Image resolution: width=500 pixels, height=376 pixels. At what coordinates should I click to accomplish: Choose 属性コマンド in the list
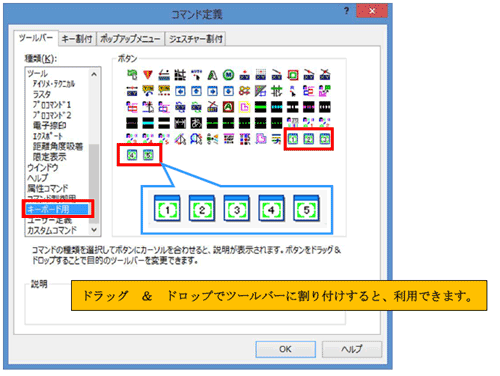click(48, 188)
